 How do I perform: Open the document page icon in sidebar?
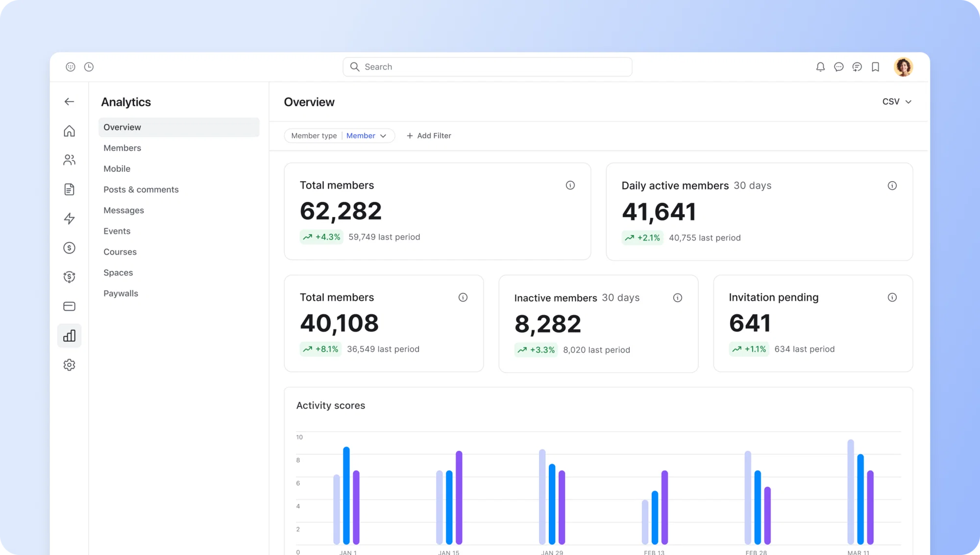point(69,189)
